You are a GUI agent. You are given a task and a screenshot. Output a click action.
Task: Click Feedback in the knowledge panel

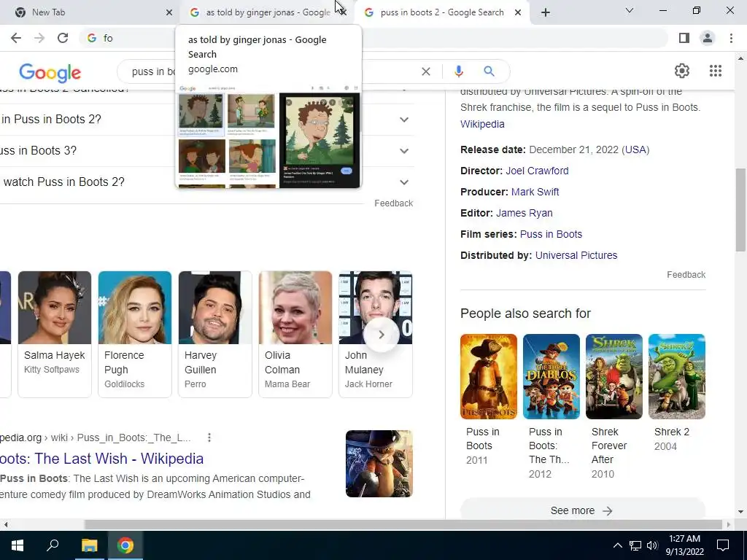[686, 275]
